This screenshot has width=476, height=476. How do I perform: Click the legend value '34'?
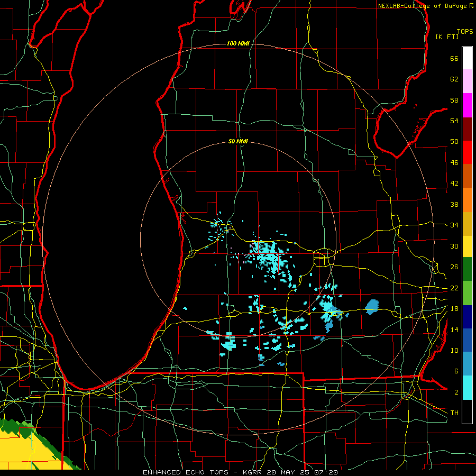click(x=454, y=225)
